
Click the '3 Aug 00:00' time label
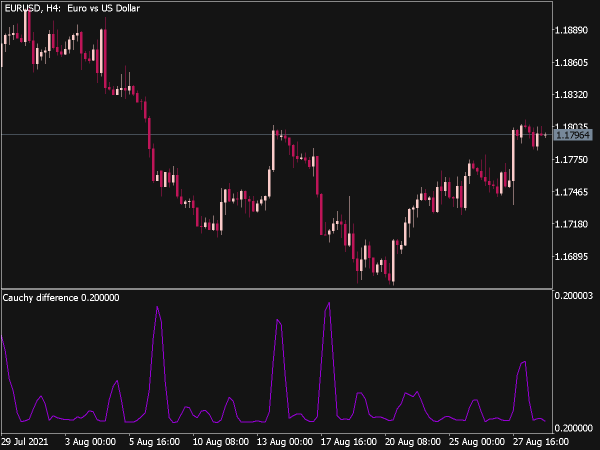click(90, 442)
